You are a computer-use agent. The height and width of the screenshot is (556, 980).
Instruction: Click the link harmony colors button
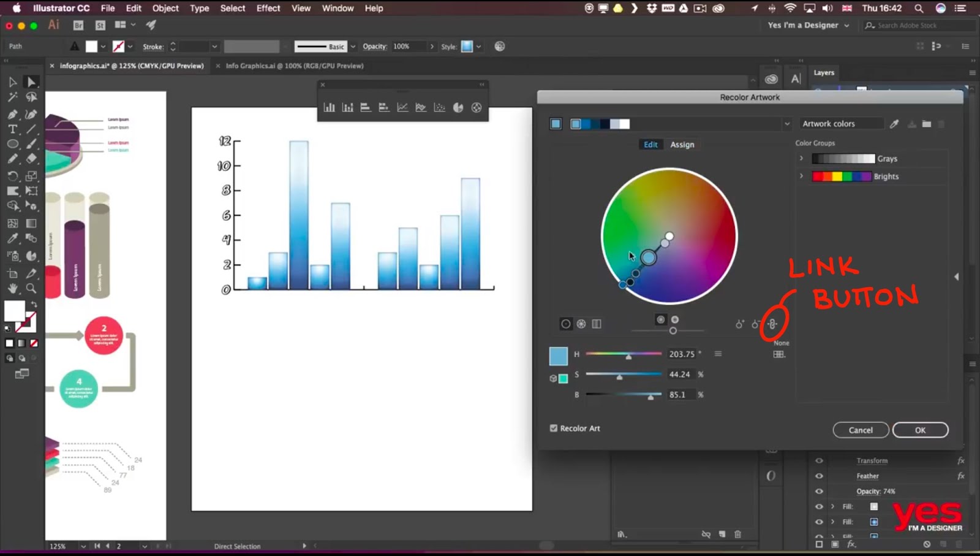point(772,324)
